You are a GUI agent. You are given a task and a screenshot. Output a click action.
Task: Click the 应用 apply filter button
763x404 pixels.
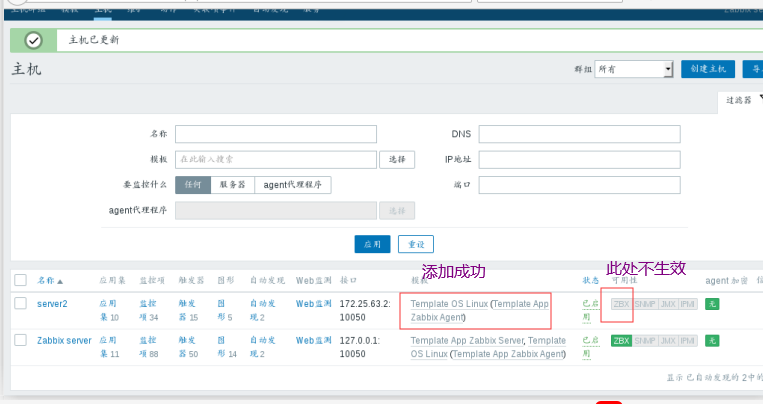(x=372, y=244)
